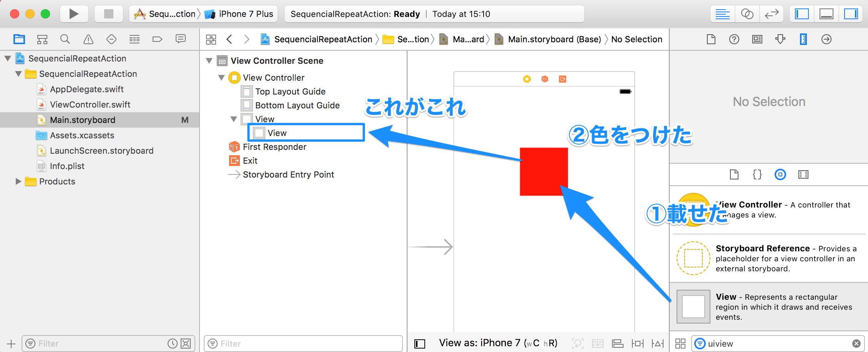Viewport: 868px width, 352px height.
Task: Run the project with the Play button
Action: [74, 14]
